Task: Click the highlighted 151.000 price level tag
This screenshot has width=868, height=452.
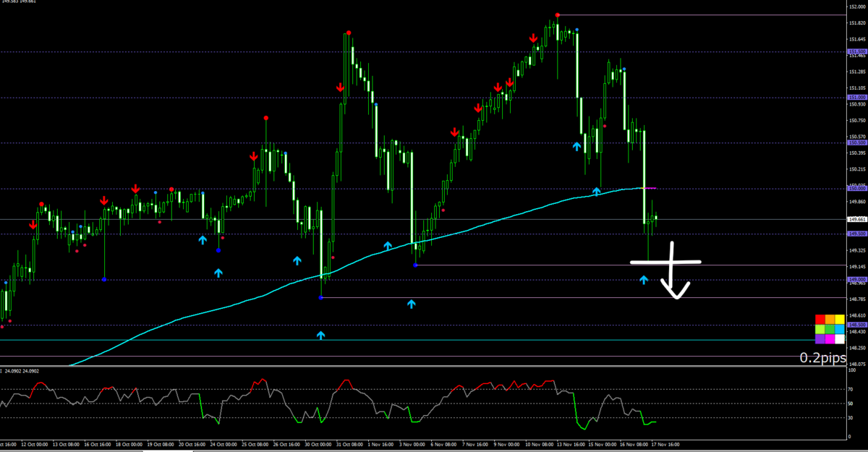Action: click(x=857, y=97)
